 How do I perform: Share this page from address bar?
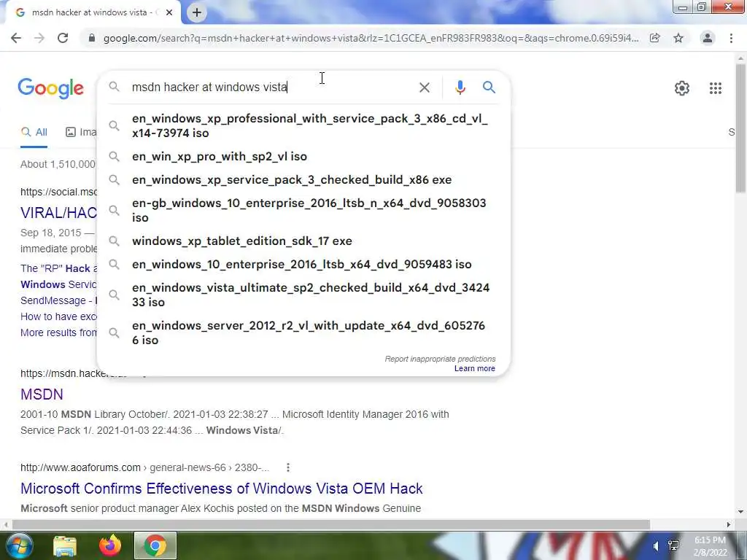(x=654, y=38)
